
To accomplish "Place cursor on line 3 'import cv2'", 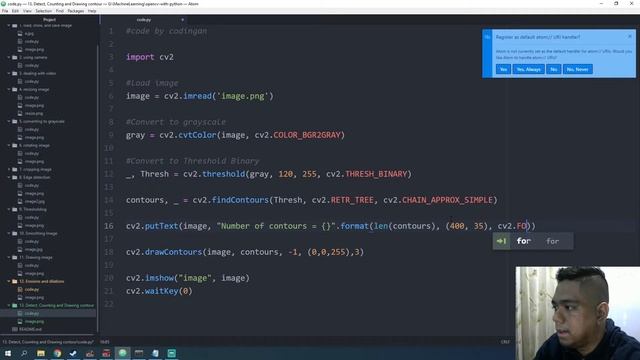I will point(150,57).
